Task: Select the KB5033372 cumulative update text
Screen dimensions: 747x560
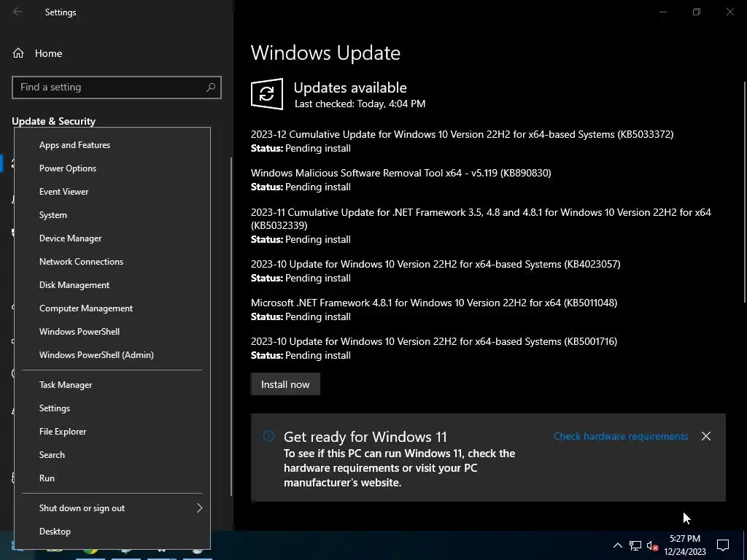Action: 462,134
